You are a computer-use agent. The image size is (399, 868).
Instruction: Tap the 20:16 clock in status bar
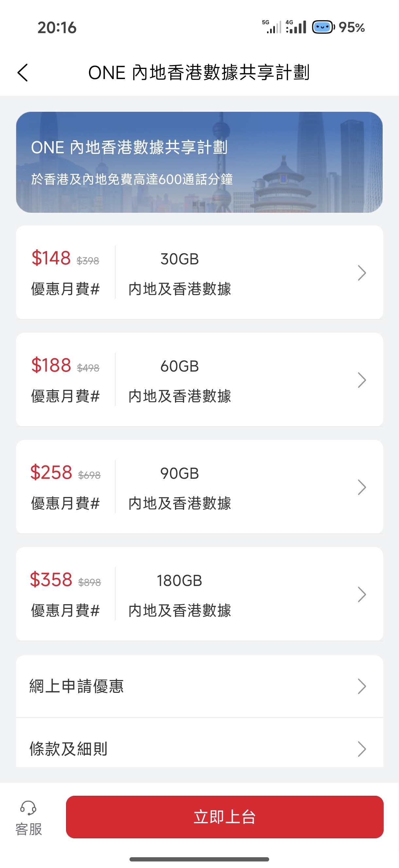pos(57,27)
